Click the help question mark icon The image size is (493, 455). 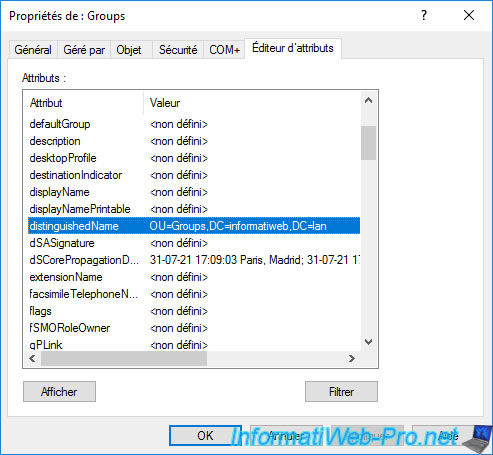(x=424, y=15)
